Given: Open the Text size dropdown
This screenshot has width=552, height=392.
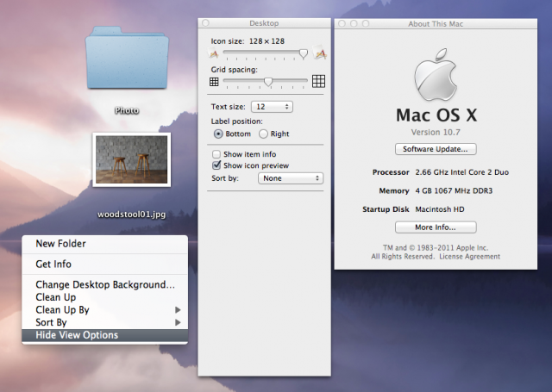Looking at the screenshot, I should pos(272,107).
